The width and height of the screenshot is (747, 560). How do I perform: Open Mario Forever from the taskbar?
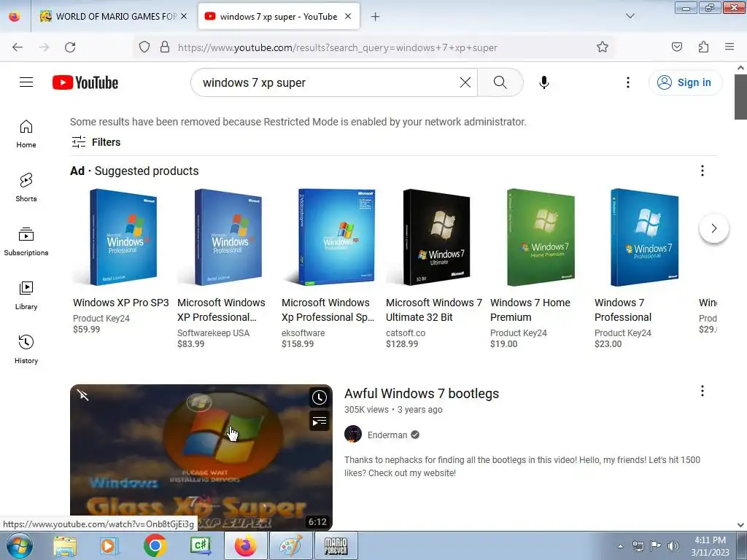[x=336, y=545]
